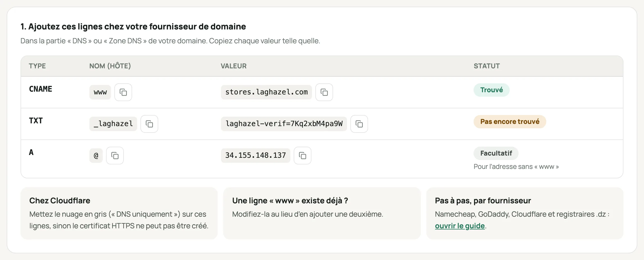Click the "Pas encore trouvé" status badge
Screen dimensions: 644x260
[510, 122]
